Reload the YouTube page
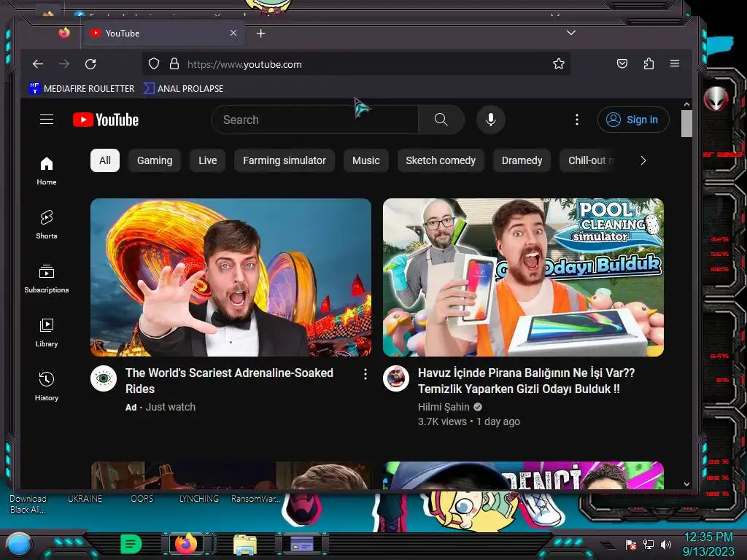747x560 pixels. click(x=90, y=64)
